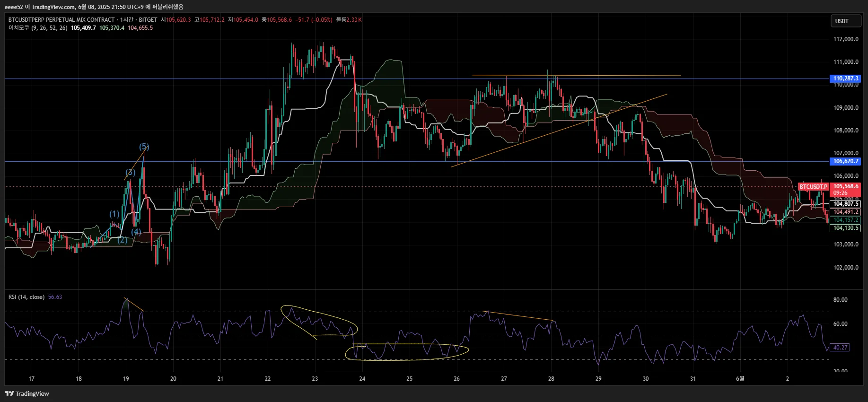
Task: Click the open price value 105,620.3
Action: click(178, 20)
